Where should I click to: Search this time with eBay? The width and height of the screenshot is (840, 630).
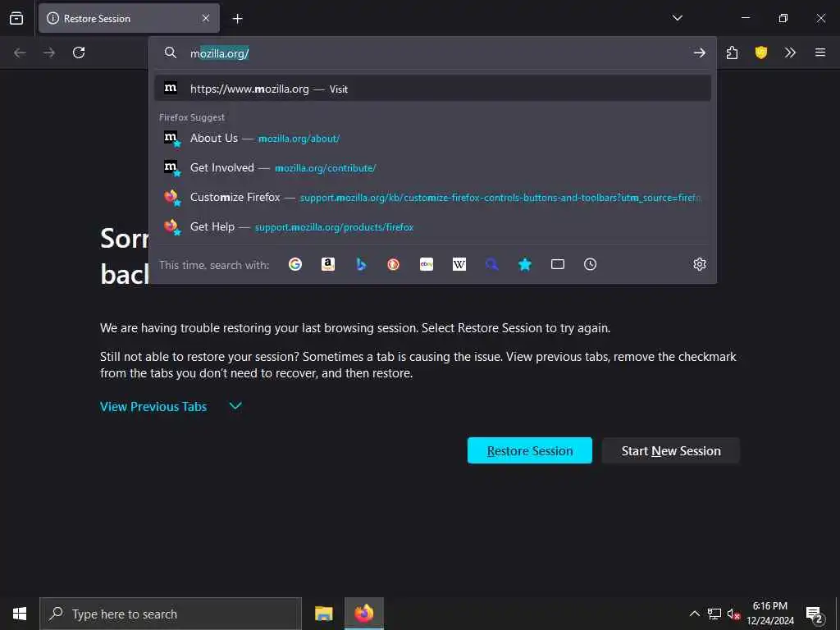point(427,264)
